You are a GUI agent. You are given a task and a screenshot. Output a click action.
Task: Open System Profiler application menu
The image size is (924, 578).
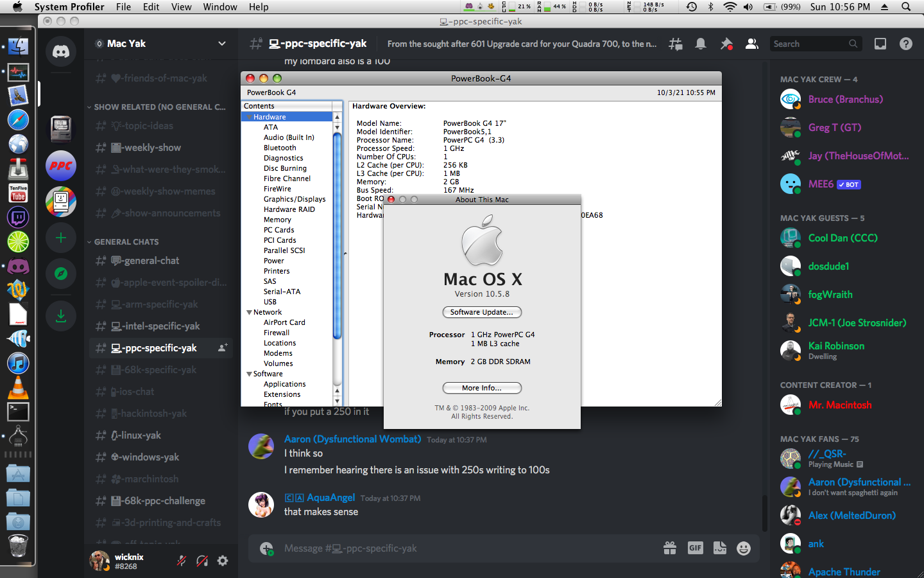(69, 6)
